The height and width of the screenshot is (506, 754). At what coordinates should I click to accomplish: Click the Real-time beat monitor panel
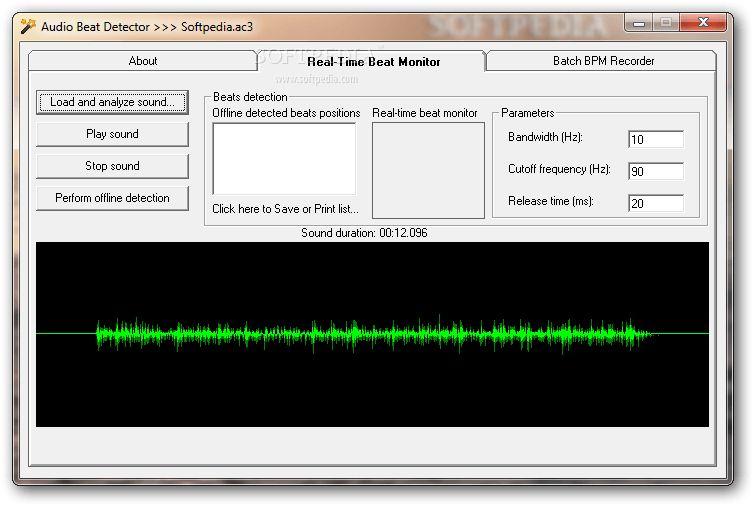(428, 170)
